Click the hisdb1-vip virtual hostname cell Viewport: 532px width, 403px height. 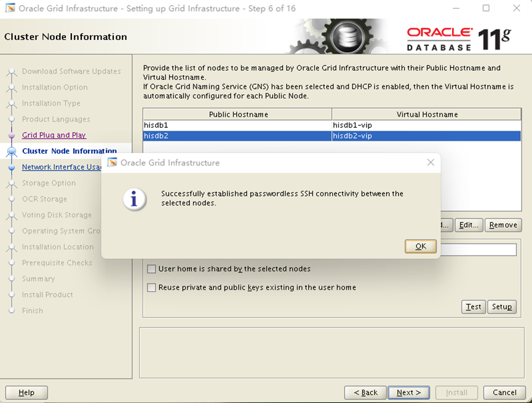[426, 125]
